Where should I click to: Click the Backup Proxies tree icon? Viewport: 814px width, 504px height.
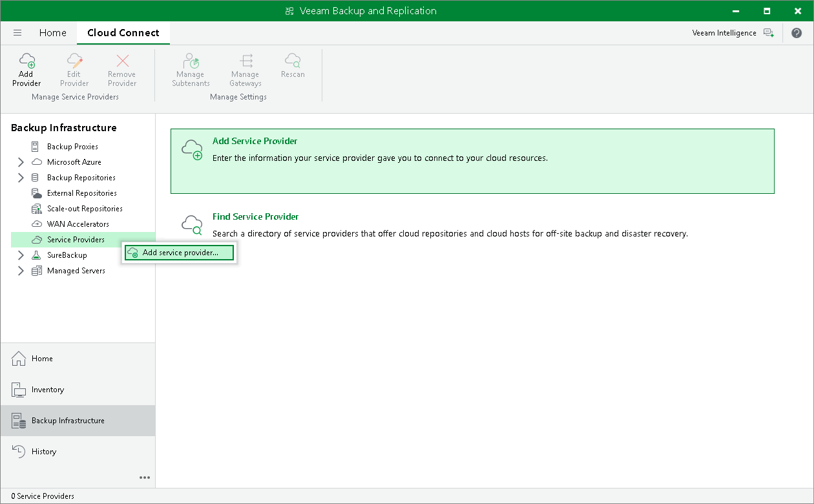click(36, 147)
